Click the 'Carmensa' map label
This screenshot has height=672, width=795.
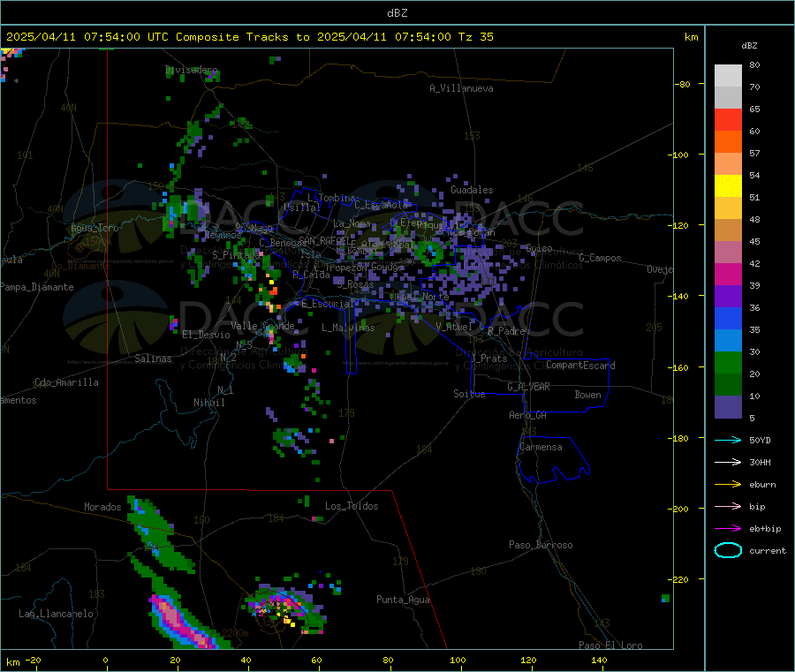tap(541, 447)
